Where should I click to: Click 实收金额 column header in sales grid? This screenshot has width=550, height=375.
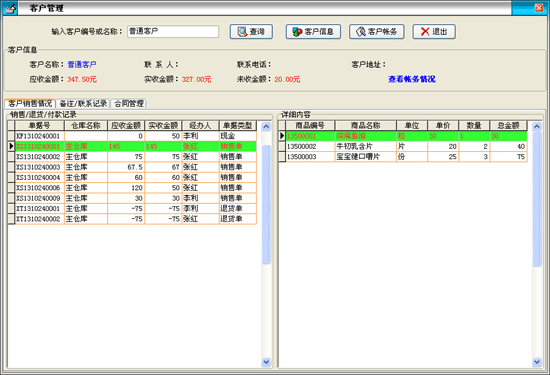(163, 126)
